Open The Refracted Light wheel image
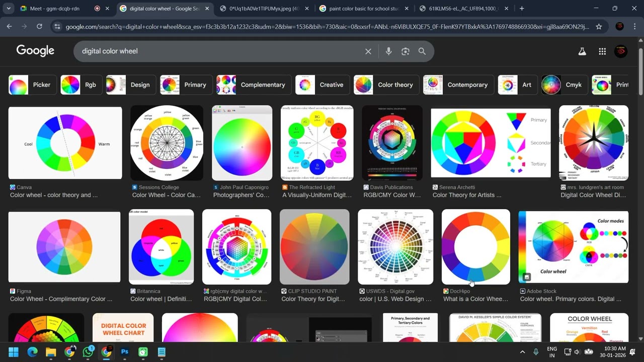 click(317, 143)
